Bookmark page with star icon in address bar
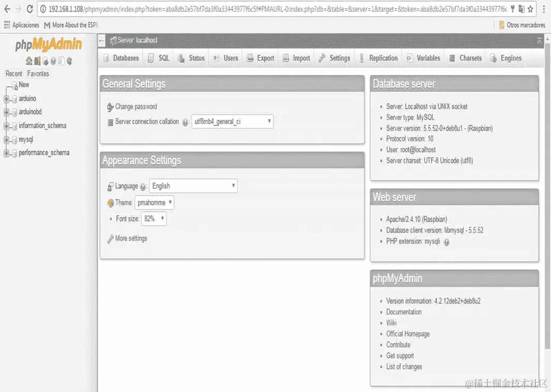This screenshot has height=392, width=551. pos(530,9)
